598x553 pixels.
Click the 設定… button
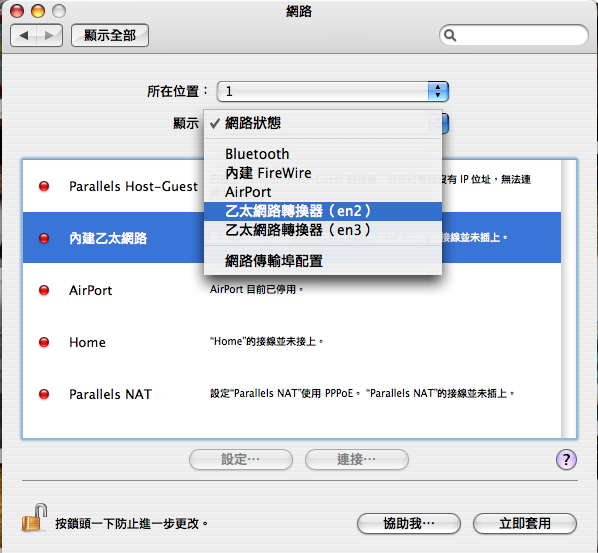click(241, 459)
